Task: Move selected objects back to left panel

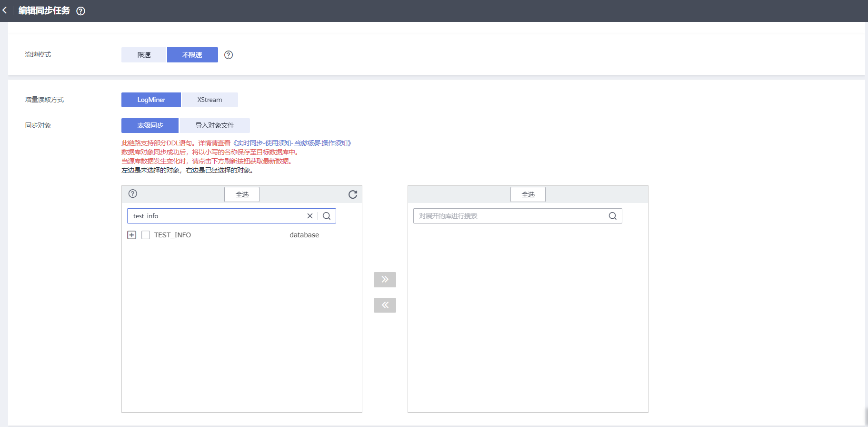Action: coord(385,305)
